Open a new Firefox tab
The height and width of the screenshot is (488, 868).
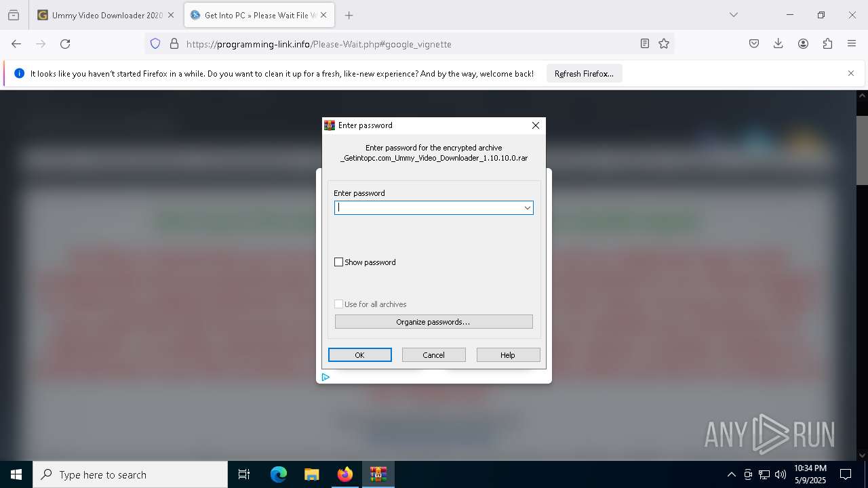coord(349,15)
